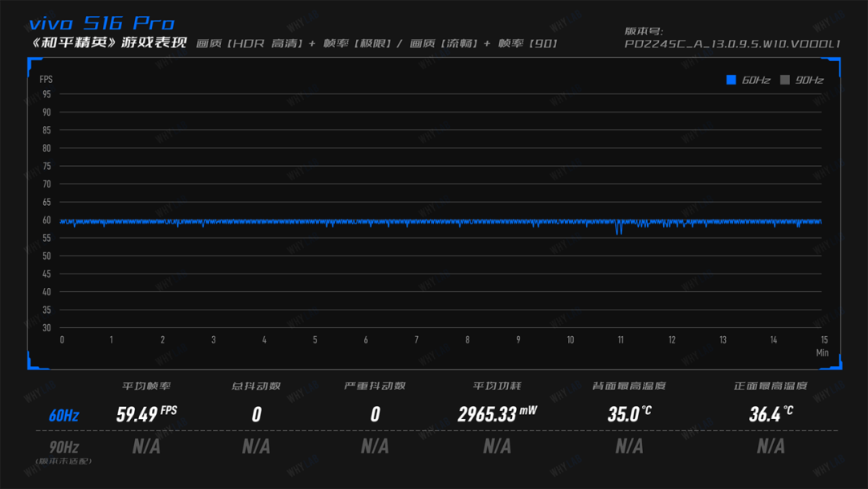Click the 画质 [流畅] + 帧率 [90] text
The width and height of the screenshot is (868, 489).
[483, 43]
